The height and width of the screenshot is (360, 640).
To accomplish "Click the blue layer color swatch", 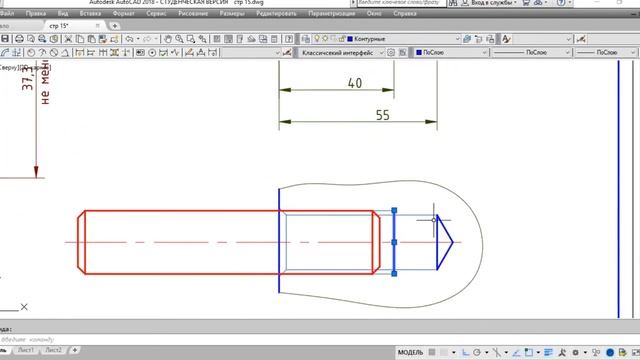I will pos(350,39).
